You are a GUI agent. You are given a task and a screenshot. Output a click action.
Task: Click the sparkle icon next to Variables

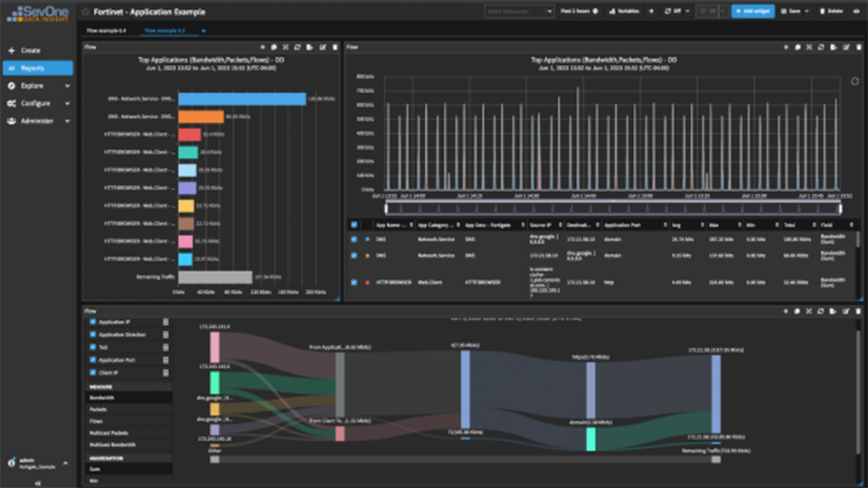[x=651, y=11]
